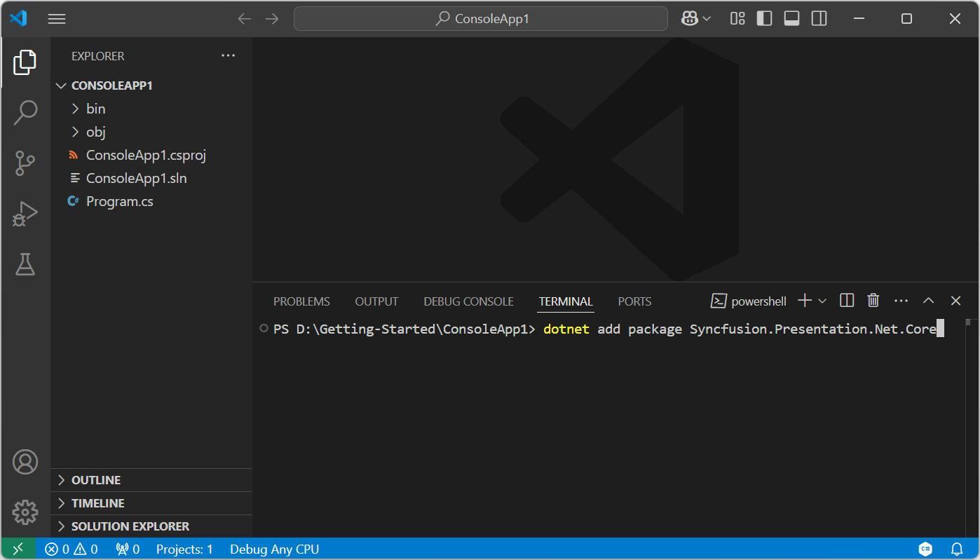Image resolution: width=980 pixels, height=560 pixels.
Task: Open the Source Control view
Action: point(25,163)
